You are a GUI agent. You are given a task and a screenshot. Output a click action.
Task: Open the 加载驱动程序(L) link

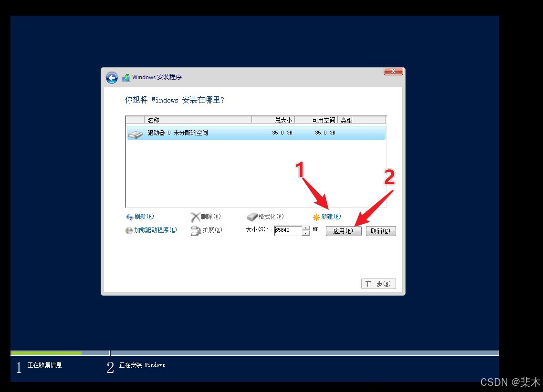coord(156,230)
